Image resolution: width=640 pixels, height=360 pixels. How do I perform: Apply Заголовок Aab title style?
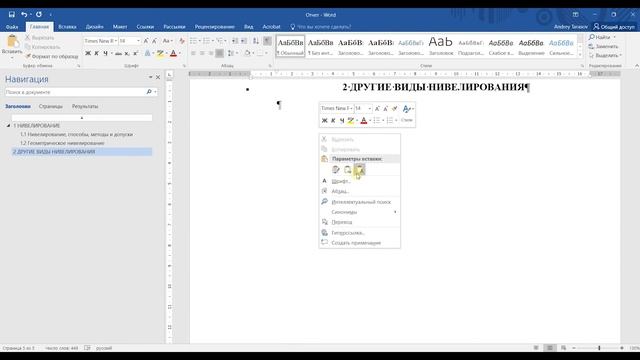tap(441, 46)
